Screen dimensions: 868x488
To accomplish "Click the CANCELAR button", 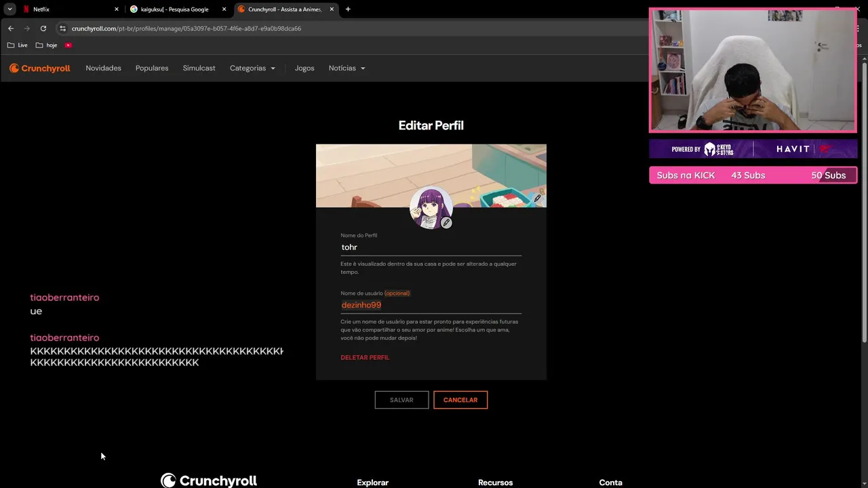I will click(460, 400).
